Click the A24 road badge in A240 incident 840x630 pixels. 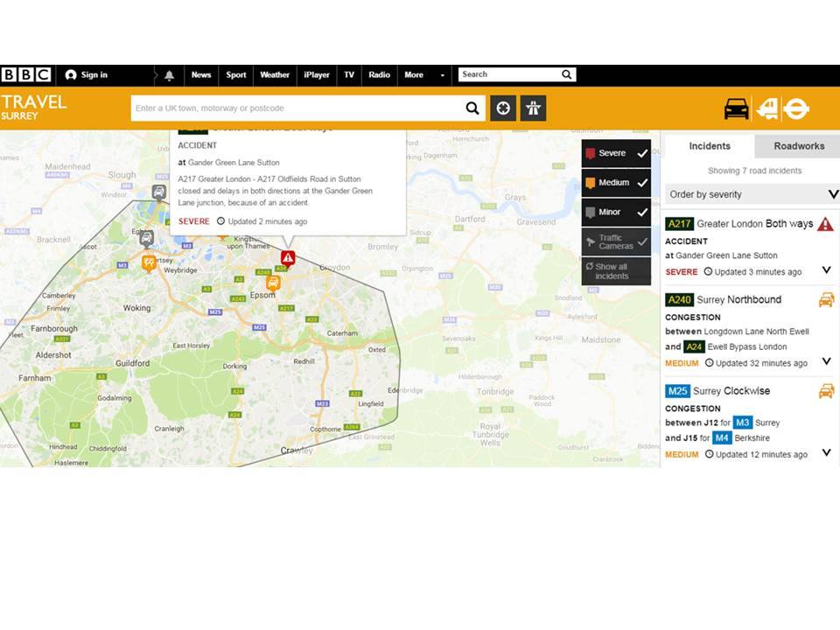click(694, 346)
